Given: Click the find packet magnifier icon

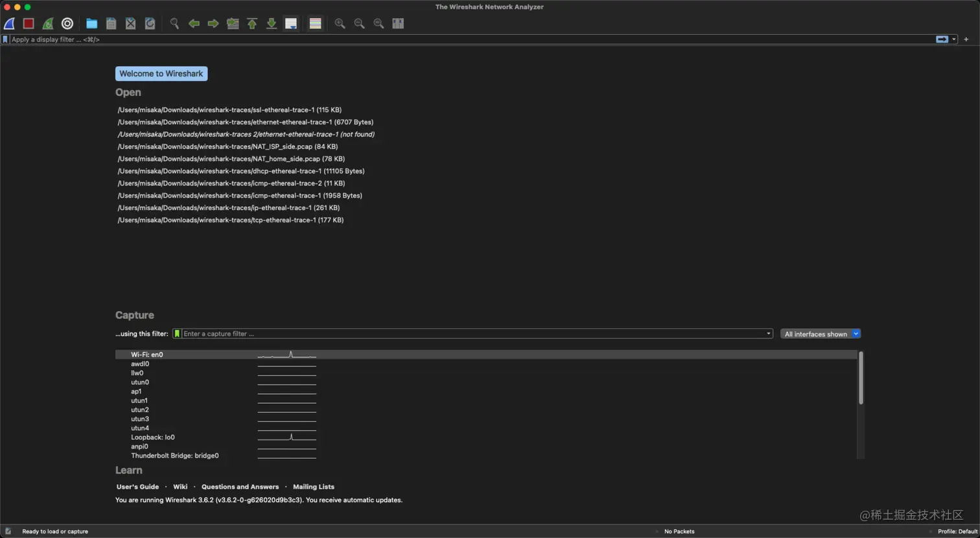Looking at the screenshot, I should click(174, 23).
